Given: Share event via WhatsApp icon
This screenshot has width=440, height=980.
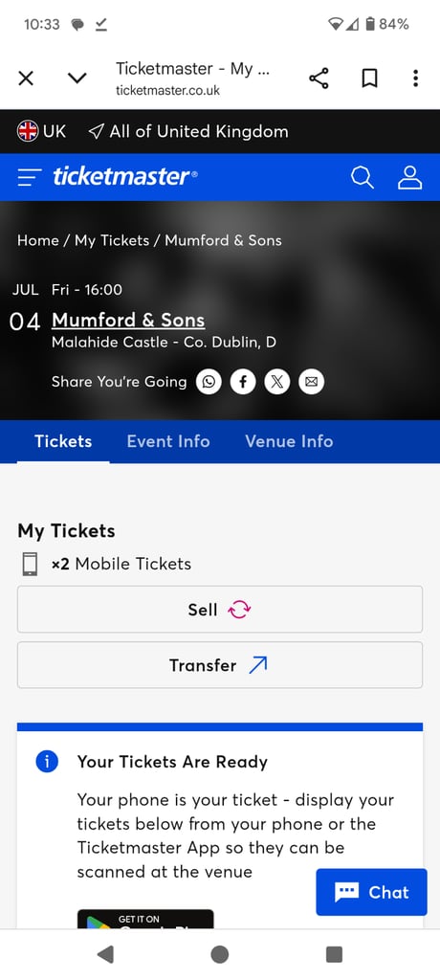Looking at the screenshot, I should [209, 382].
